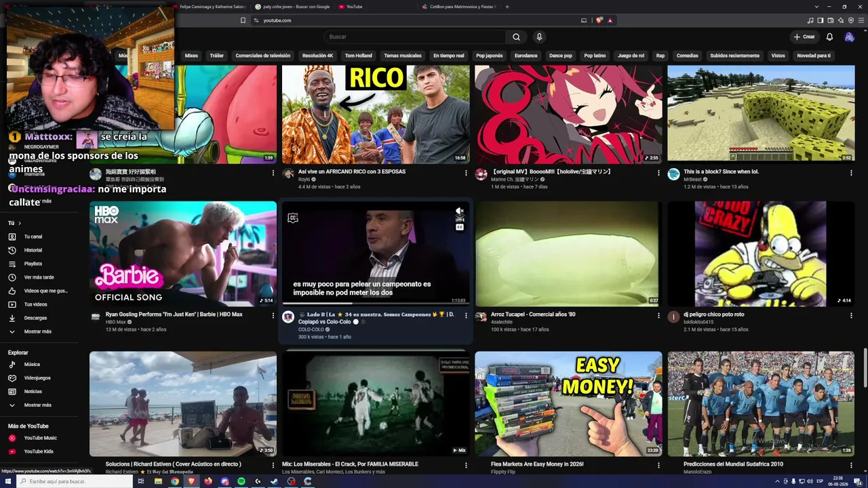The height and width of the screenshot is (488, 868).
Task: Start voice search with the microphone icon
Action: 539,37
